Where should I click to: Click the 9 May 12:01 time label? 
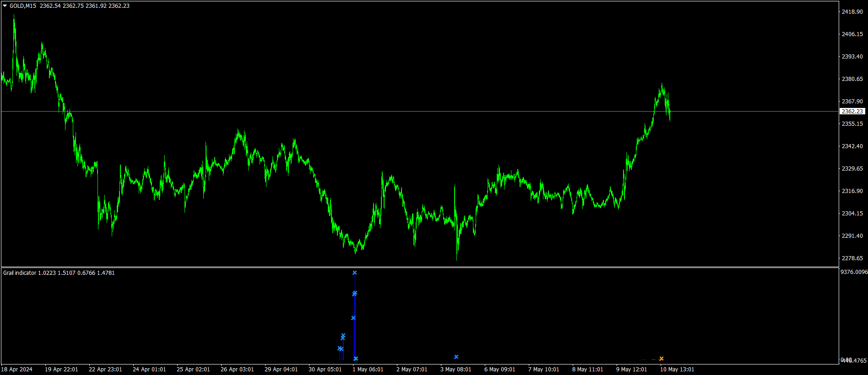click(632, 370)
